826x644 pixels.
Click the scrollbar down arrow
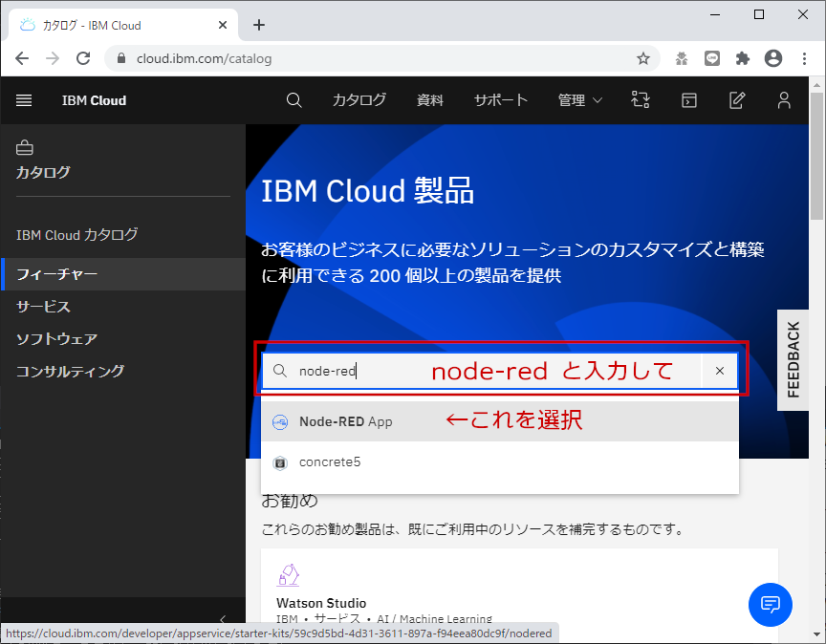click(817, 634)
